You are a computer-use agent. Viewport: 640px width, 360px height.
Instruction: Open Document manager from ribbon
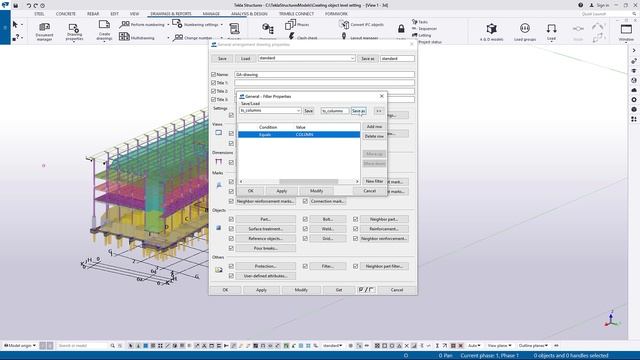(44, 31)
